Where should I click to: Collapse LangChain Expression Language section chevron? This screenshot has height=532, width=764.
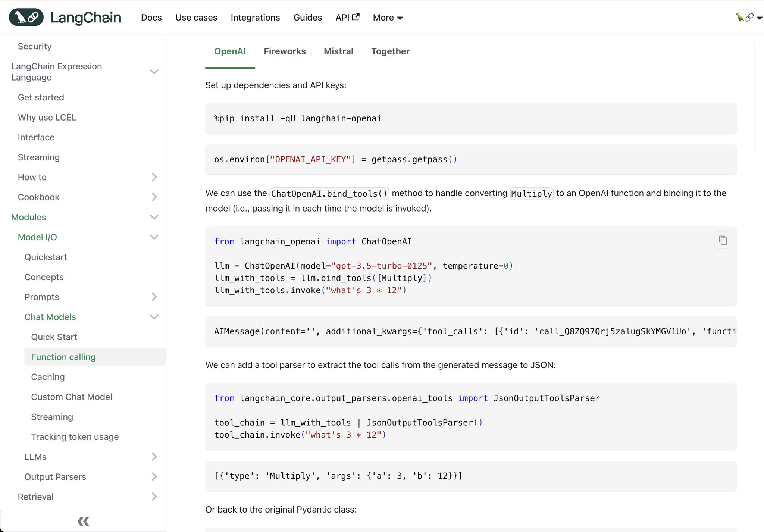tap(154, 72)
